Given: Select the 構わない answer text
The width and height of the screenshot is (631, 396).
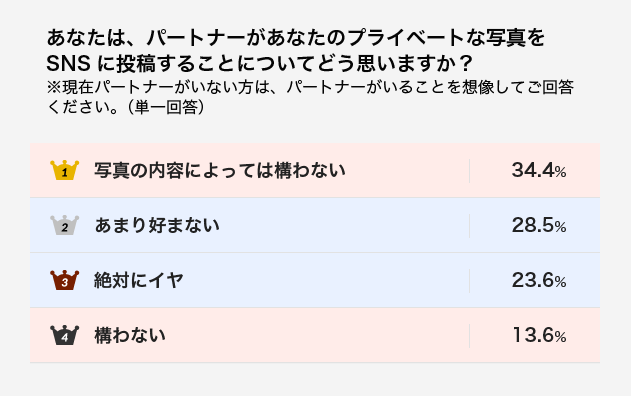Looking at the screenshot, I should click(x=130, y=335).
